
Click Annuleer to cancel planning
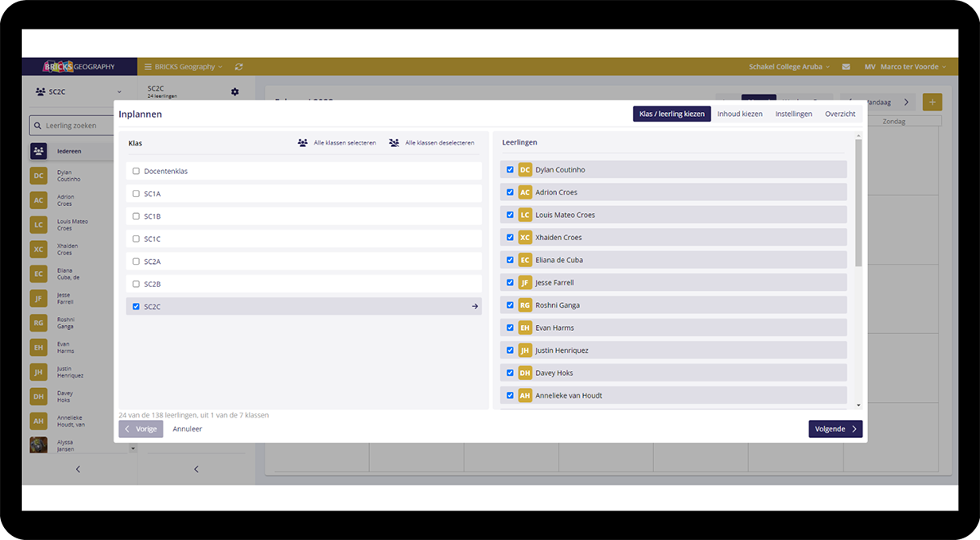click(187, 429)
